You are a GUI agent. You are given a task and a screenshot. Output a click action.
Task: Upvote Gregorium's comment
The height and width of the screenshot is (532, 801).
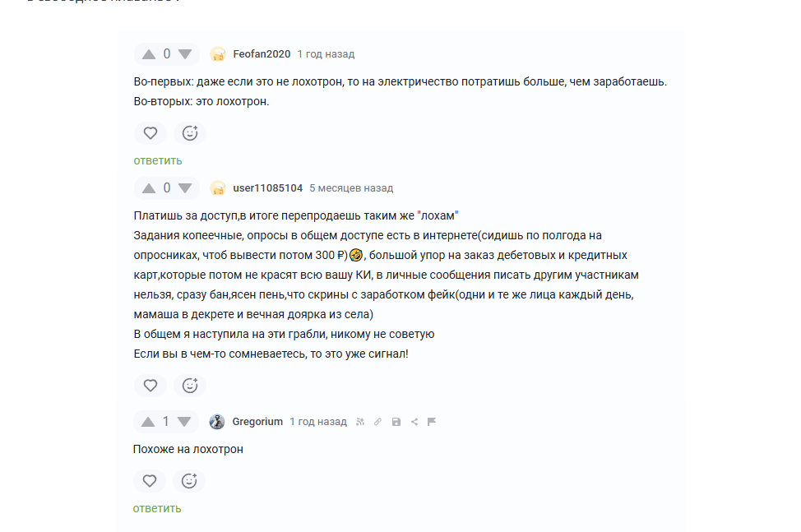[148, 422]
